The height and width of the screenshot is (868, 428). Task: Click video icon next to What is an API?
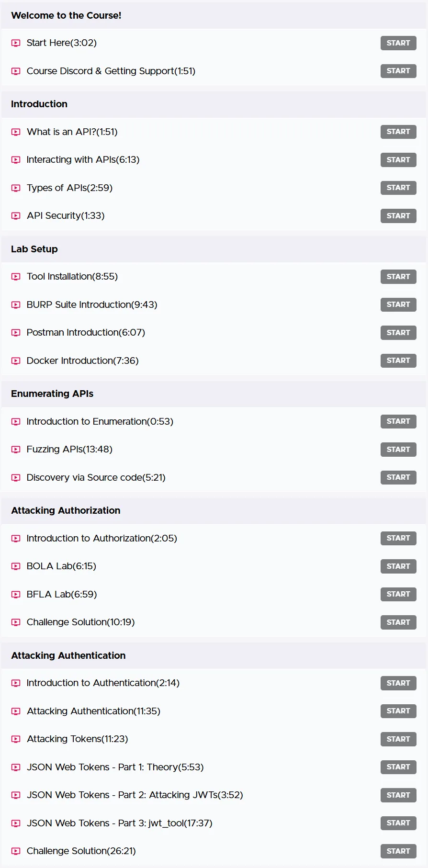(x=16, y=132)
